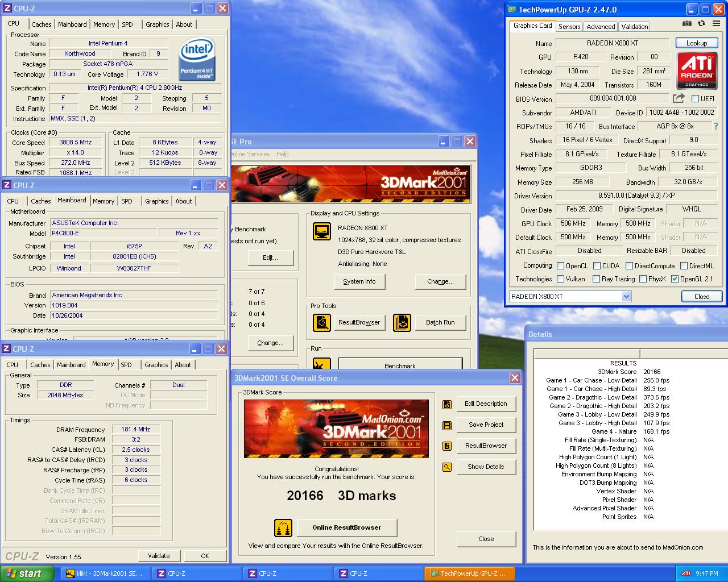Click the Online ResultBrowser tree icon
The image size is (728, 582).
283,528
